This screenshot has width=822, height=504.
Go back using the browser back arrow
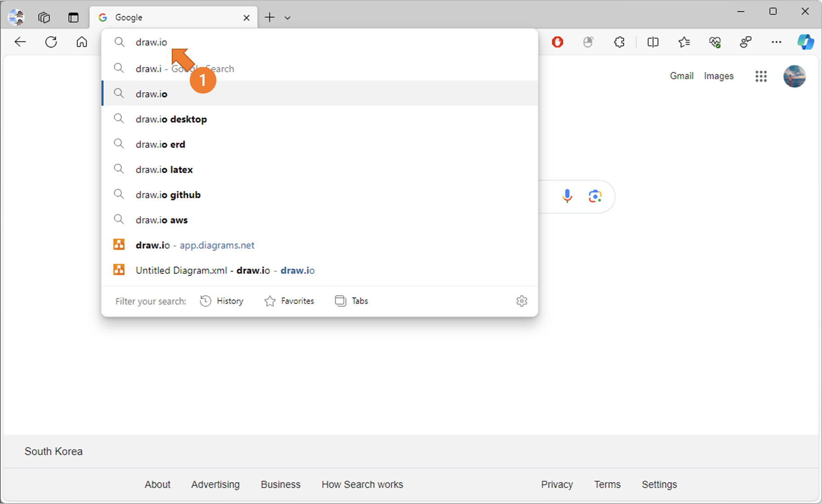[20, 42]
